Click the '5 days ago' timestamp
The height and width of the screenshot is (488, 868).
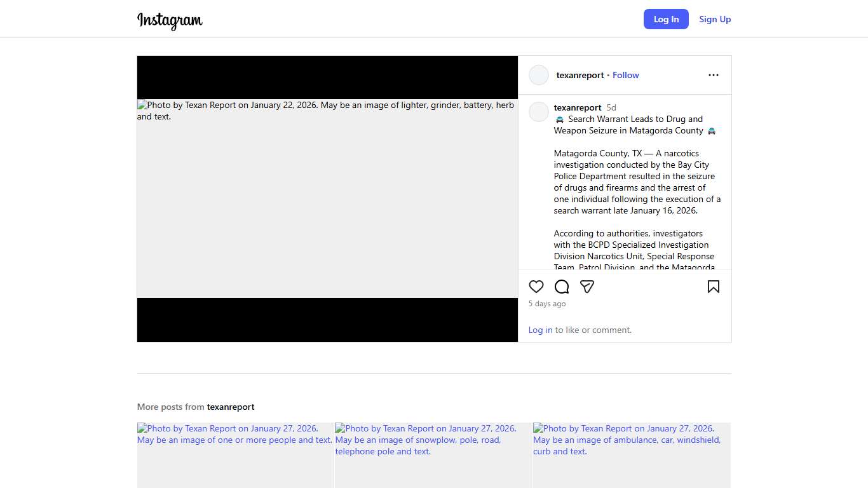point(547,304)
